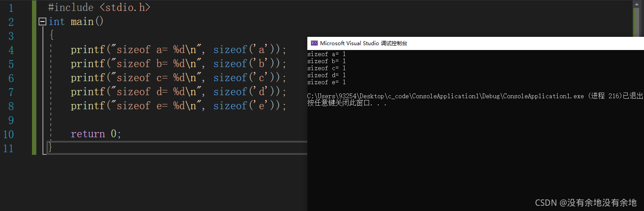Click the int main() declaration
This screenshot has height=211, width=644.
[x=76, y=21]
